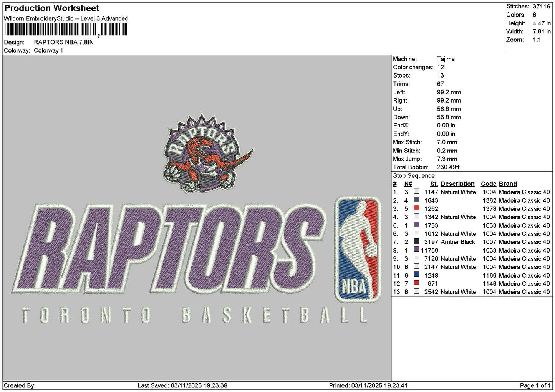The width and height of the screenshot is (555, 392).
Task: Click the 'Production Worksheet' title
Action: [x=52, y=8]
